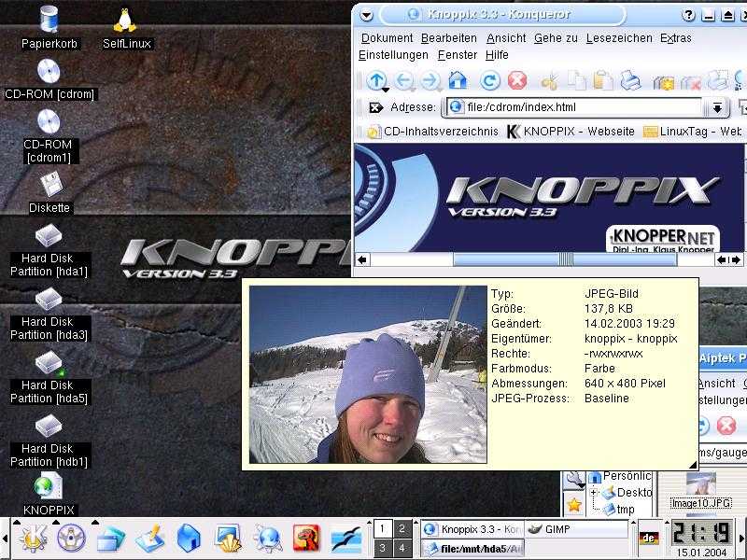Open the Papierkorb trash icon on desktop

coord(49,20)
